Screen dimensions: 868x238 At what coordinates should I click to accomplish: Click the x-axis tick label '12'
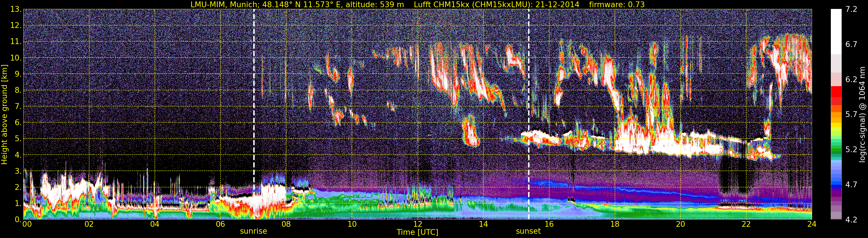417,224
